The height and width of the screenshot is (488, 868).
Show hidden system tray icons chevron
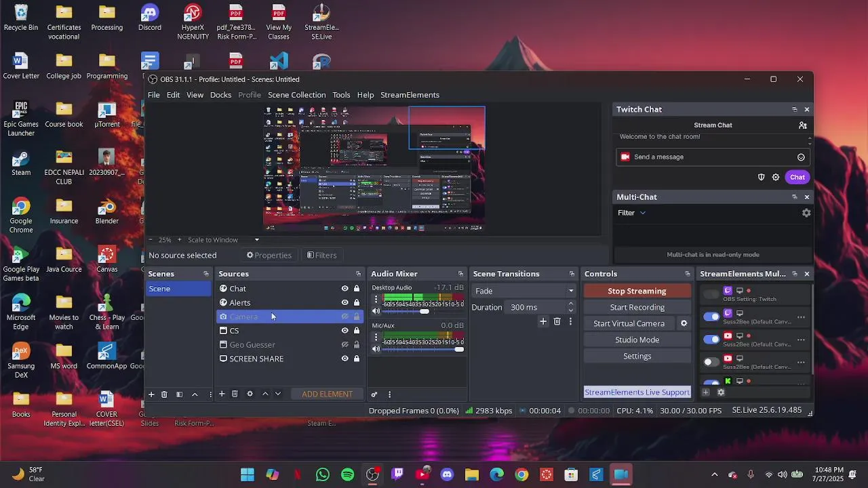[714, 474]
